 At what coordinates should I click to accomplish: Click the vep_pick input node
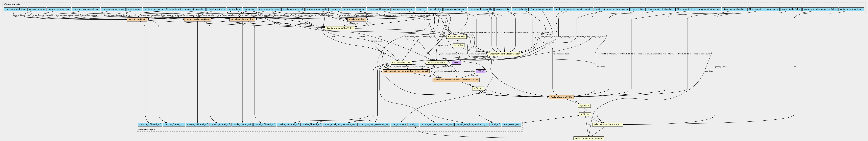[421, 9]
